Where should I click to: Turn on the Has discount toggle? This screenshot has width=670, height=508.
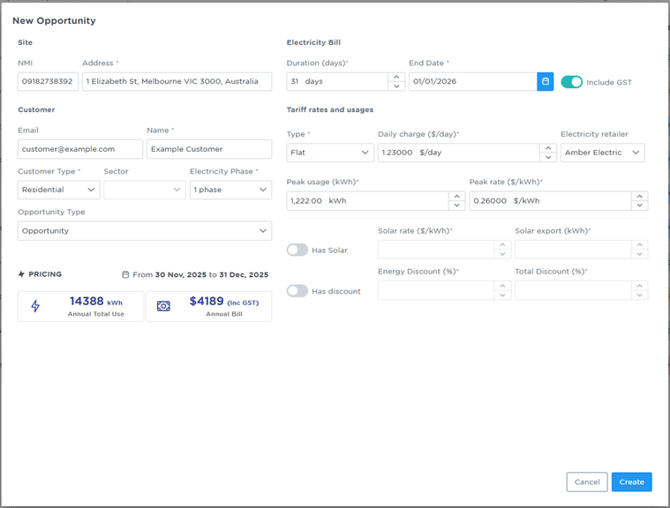[298, 291]
